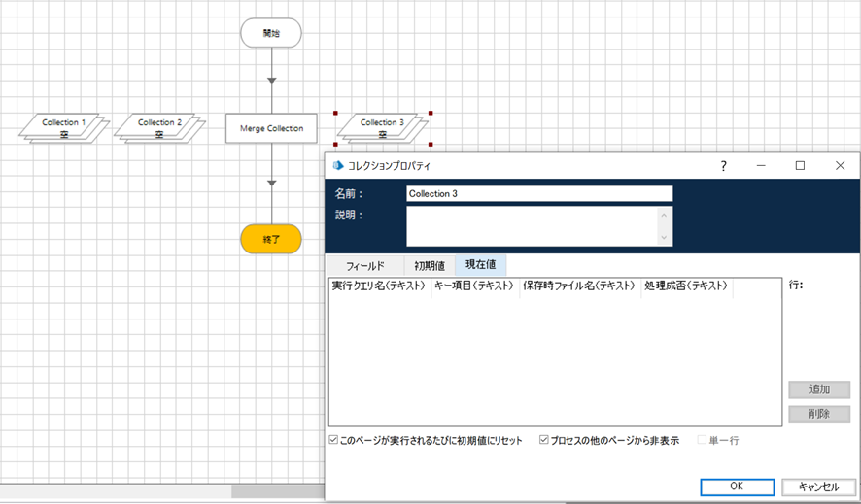
Task: Click the 削除 delete row button
Action: coord(819,414)
